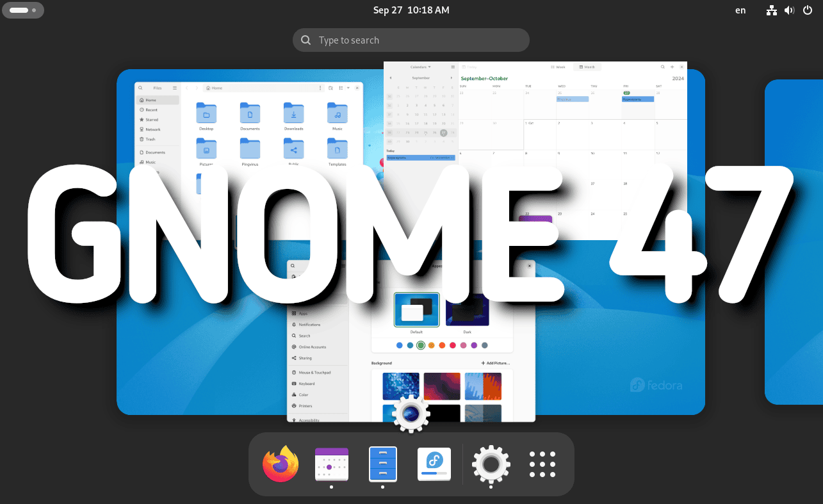Open Notifications in Settings sidebar
The height and width of the screenshot is (504, 823).
(318, 325)
